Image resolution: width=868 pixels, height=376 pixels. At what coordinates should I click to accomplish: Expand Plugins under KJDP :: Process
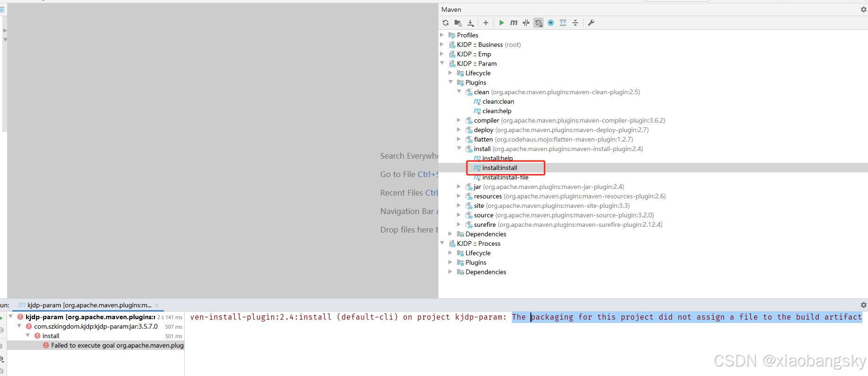click(450, 262)
